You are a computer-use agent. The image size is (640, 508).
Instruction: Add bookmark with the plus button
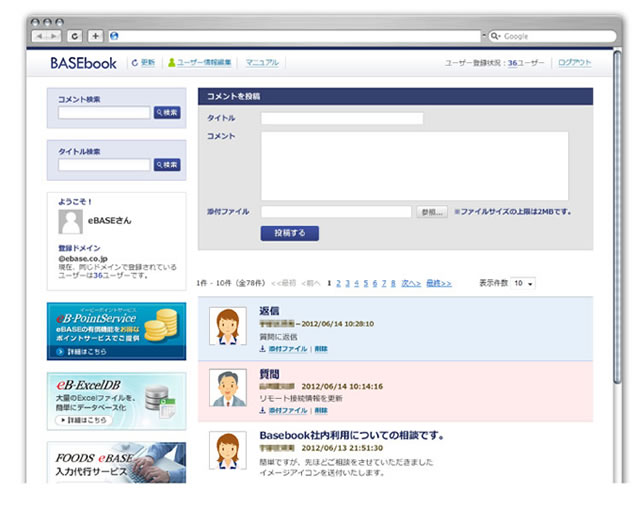[x=95, y=36]
